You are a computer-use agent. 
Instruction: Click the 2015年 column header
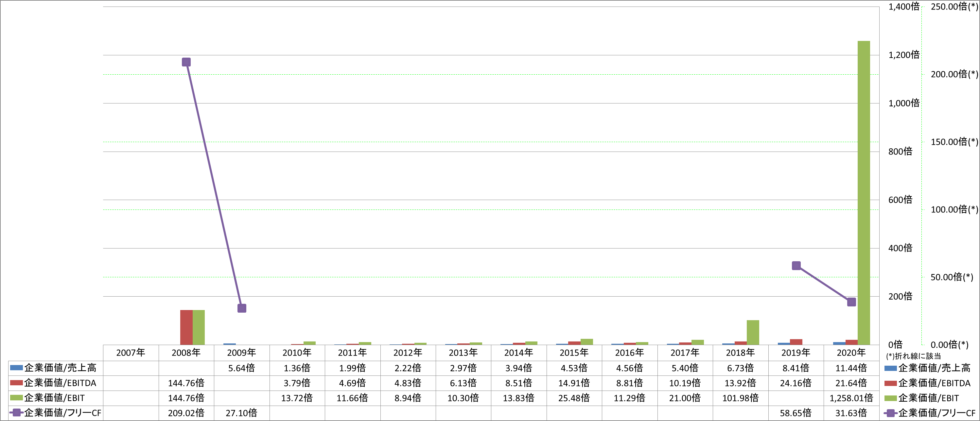click(574, 353)
